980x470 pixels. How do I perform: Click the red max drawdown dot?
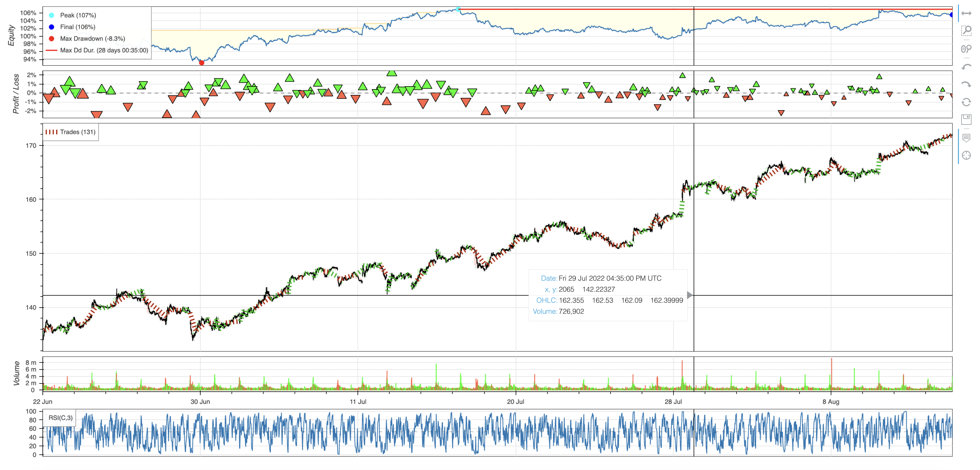click(202, 63)
